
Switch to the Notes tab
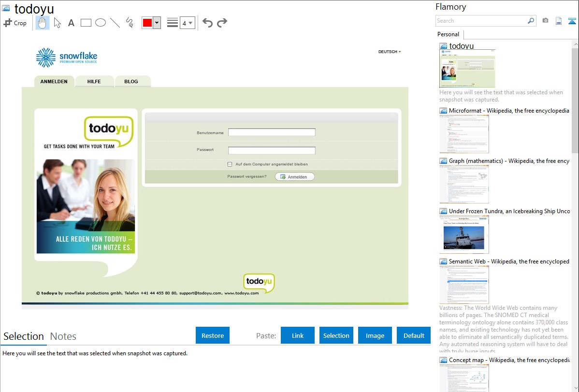coord(63,336)
